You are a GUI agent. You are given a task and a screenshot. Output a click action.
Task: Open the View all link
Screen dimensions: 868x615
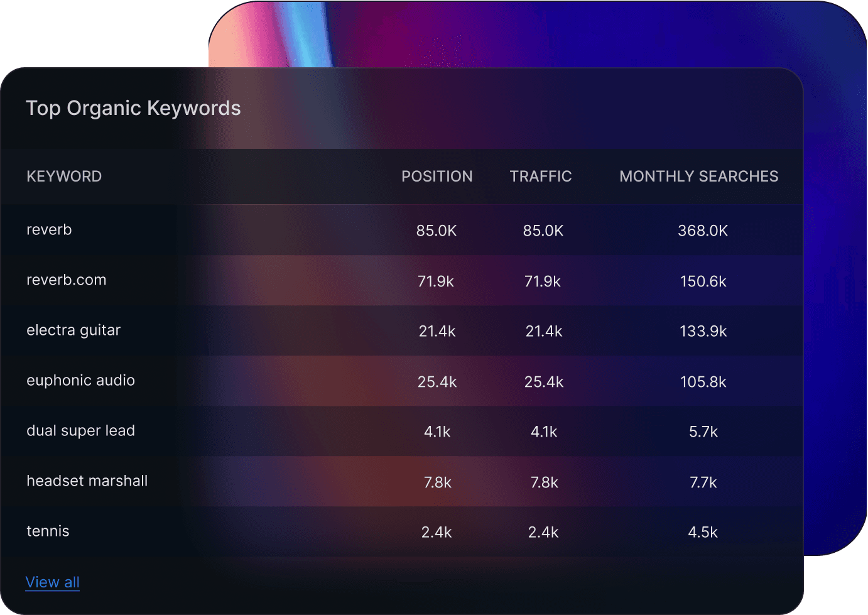[x=53, y=582]
